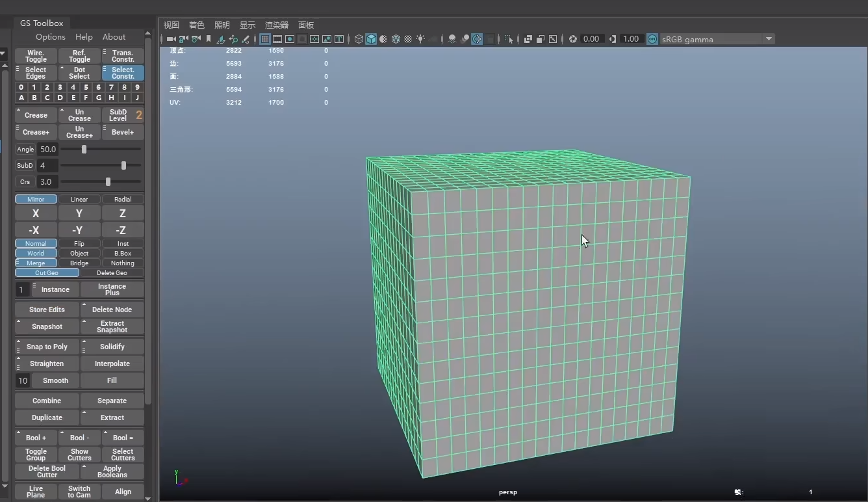
Task: Open the GS Toolbox Options menu
Action: [x=50, y=37]
